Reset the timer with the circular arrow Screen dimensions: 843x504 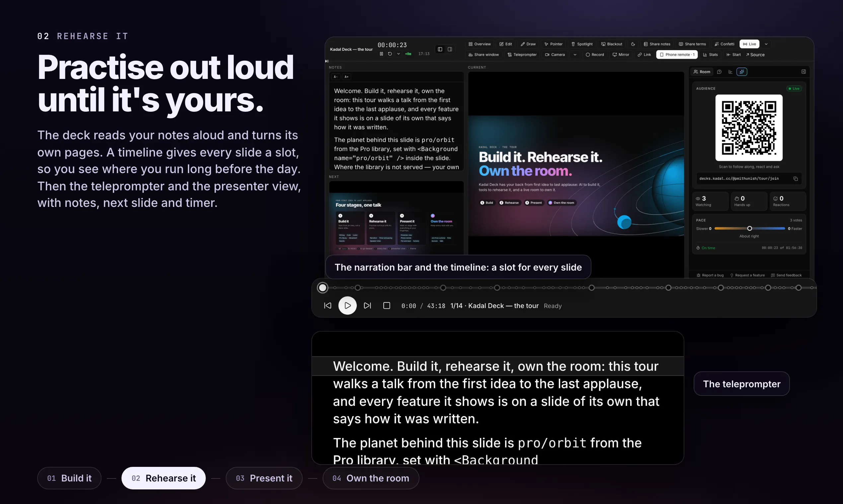pyautogui.click(x=390, y=54)
